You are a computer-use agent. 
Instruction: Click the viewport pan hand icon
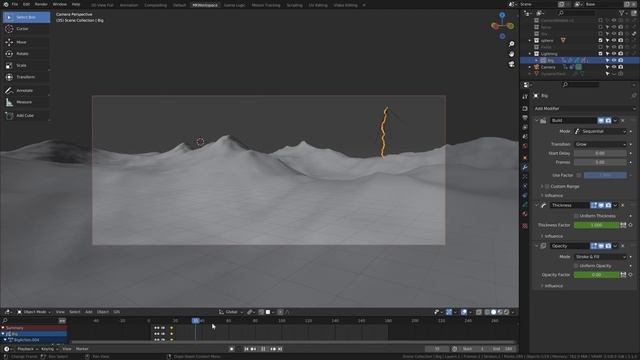click(511, 54)
